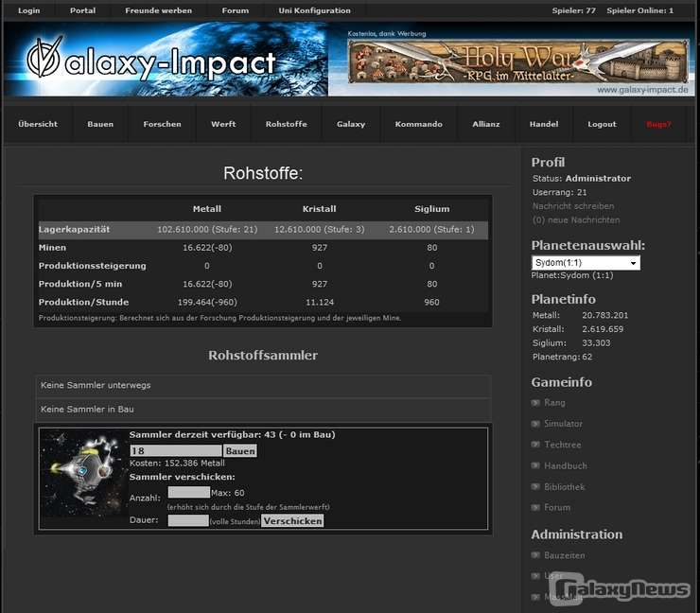Click Produktion/Stunde Siglium value 960
Viewport: 700px width, 613px height.
point(431,303)
